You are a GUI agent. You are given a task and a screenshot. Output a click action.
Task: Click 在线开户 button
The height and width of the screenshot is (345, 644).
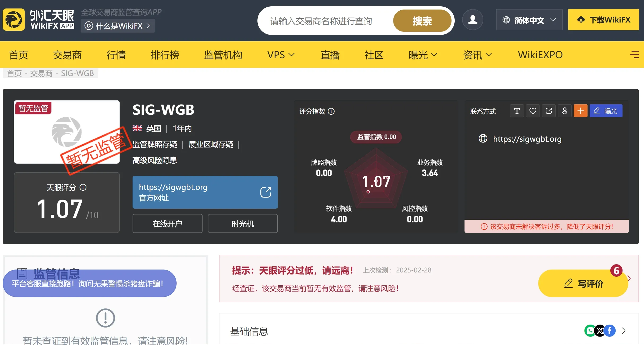(167, 223)
